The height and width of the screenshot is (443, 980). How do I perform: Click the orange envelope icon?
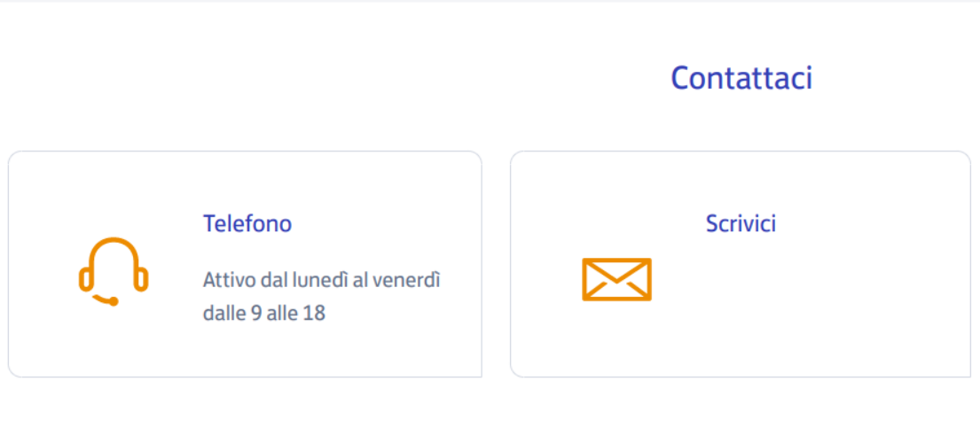click(616, 279)
